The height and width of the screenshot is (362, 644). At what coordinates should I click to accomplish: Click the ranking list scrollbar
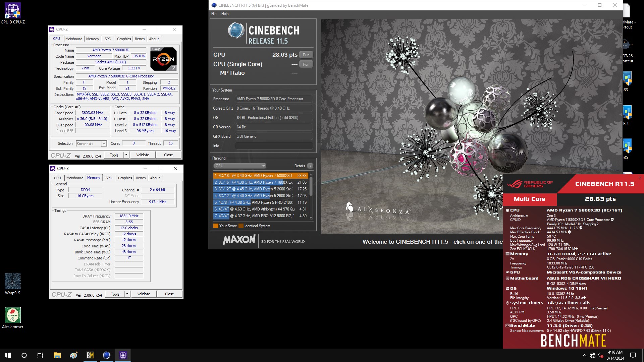point(311,186)
